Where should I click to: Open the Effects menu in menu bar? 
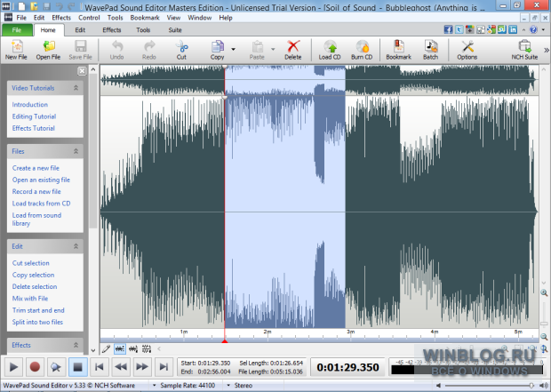tap(61, 18)
